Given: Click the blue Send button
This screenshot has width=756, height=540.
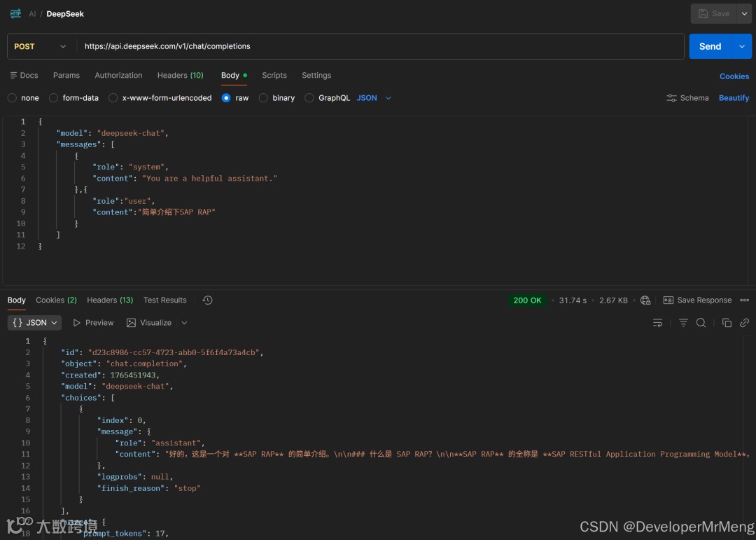Looking at the screenshot, I should (x=710, y=46).
